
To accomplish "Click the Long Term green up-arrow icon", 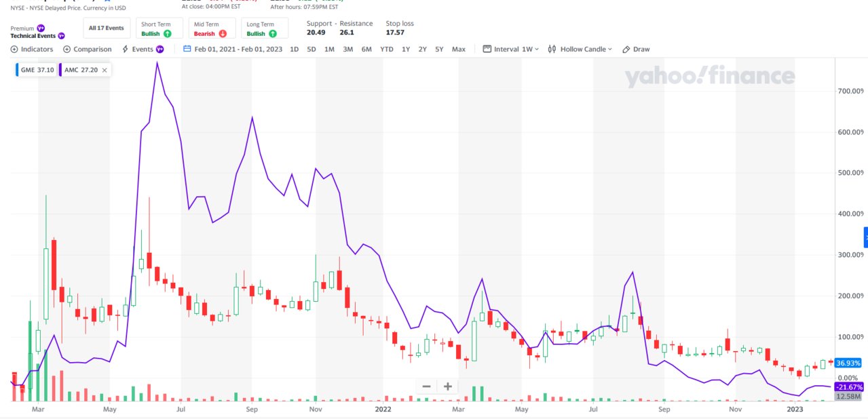I will pyautogui.click(x=272, y=34).
